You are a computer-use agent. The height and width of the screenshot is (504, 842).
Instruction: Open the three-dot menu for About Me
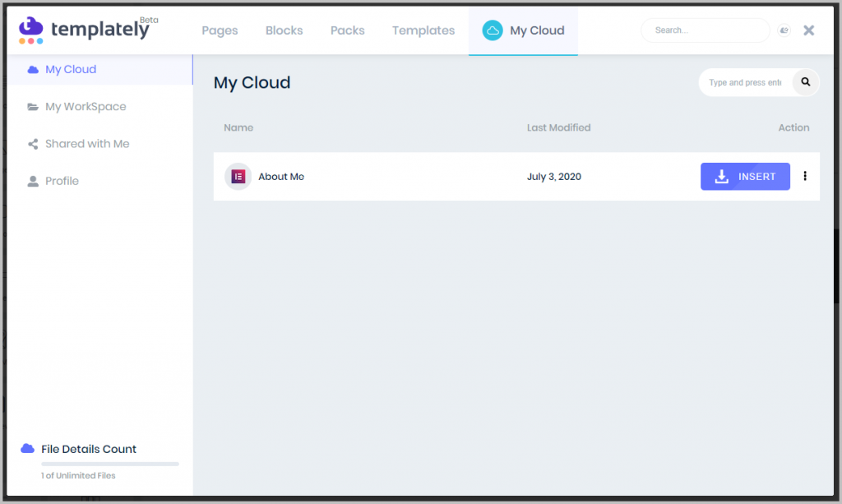pyautogui.click(x=804, y=176)
